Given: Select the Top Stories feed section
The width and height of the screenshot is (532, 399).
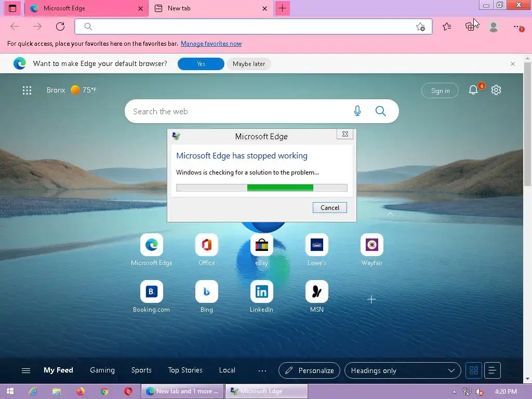Looking at the screenshot, I should click(185, 370).
